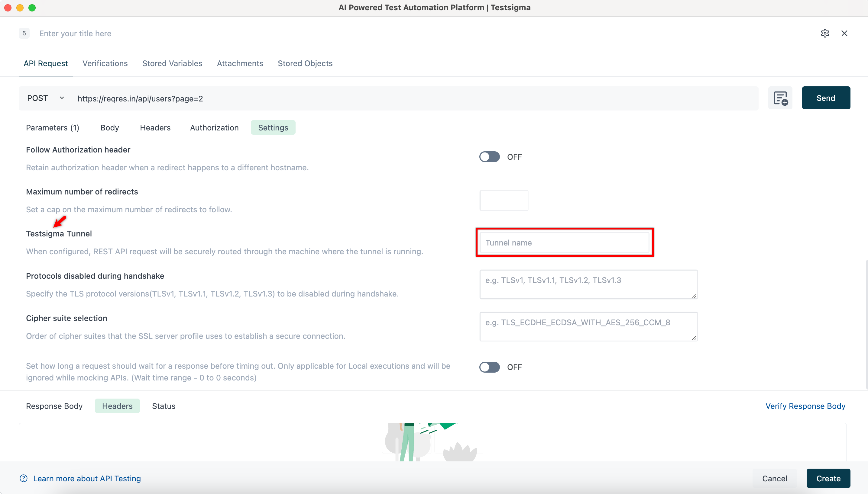Click the help icon beside Learn more
The width and height of the screenshot is (868, 494).
(24, 478)
